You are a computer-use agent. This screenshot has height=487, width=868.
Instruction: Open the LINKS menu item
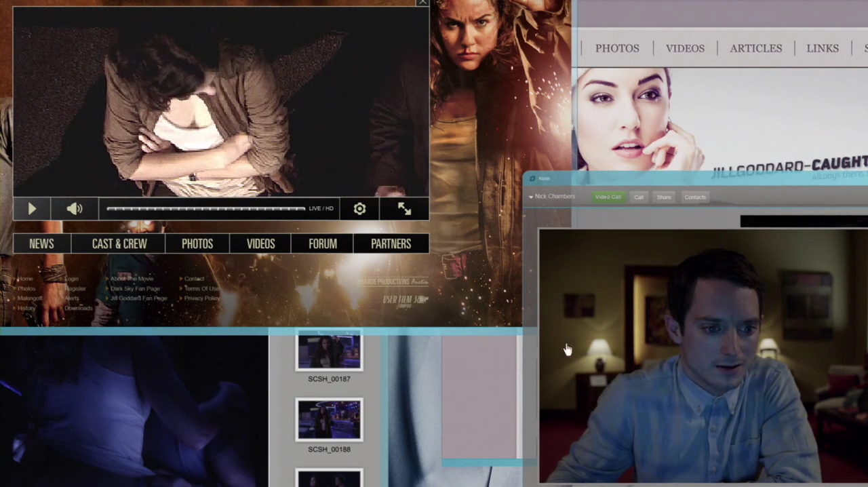[823, 48]
